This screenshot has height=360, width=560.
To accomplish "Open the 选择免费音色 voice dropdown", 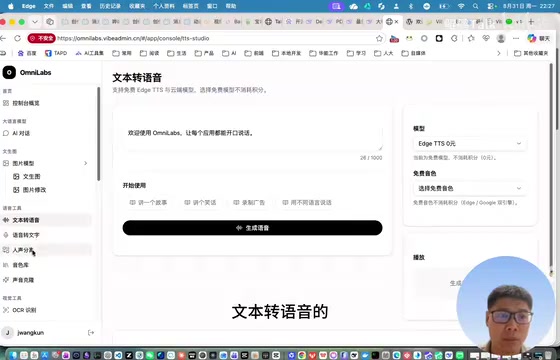I will 470,188.
